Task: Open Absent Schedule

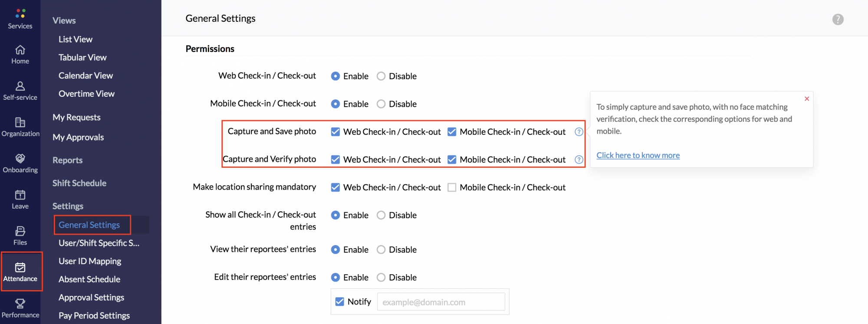Action: 89,280
